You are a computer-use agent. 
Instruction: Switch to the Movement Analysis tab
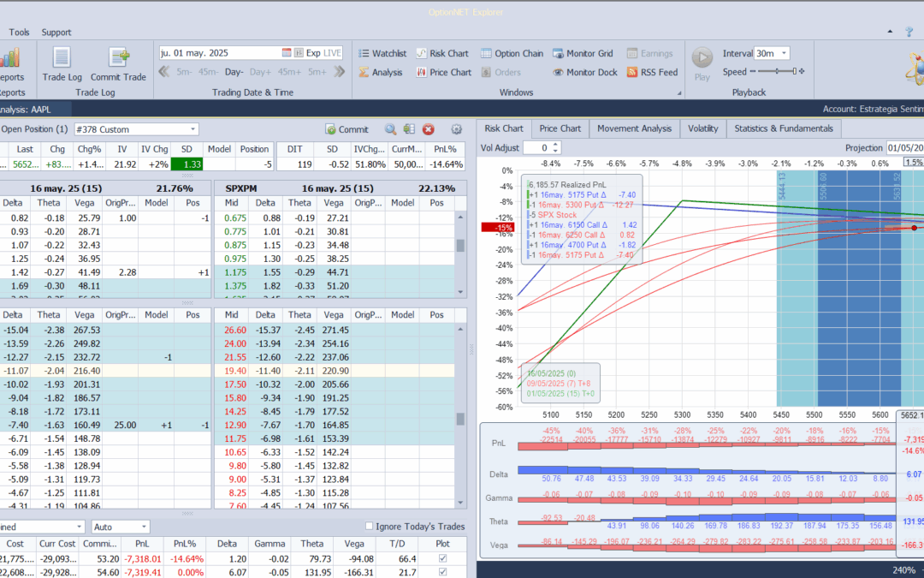tap(634, 128)
